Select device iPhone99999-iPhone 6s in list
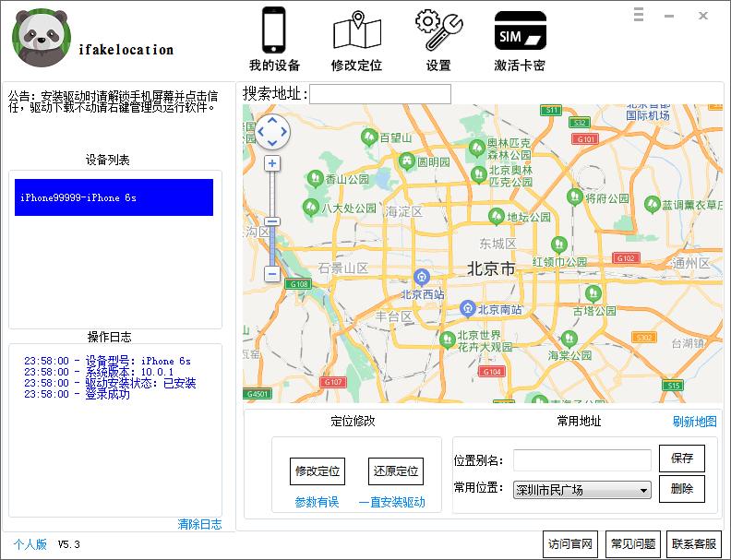The width and height of the screenshot is (731, 560). pyautogui.click(x=114, y=197)
